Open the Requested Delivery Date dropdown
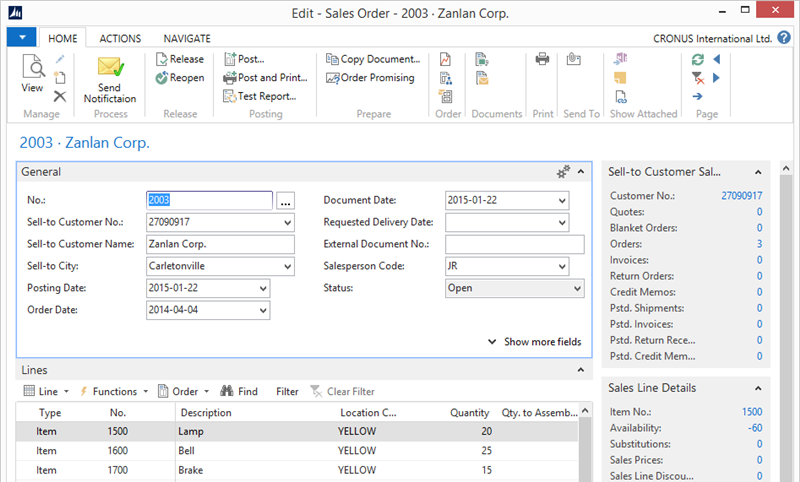This screenshot has height=482, width=800. click(562, 222)
